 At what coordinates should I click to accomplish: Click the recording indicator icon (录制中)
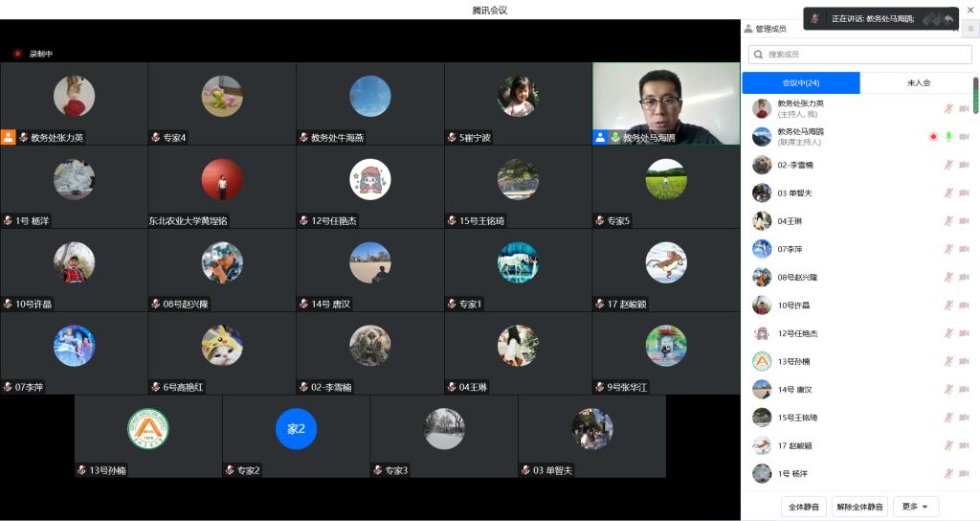pyautogui.click(x=17, y=54)
